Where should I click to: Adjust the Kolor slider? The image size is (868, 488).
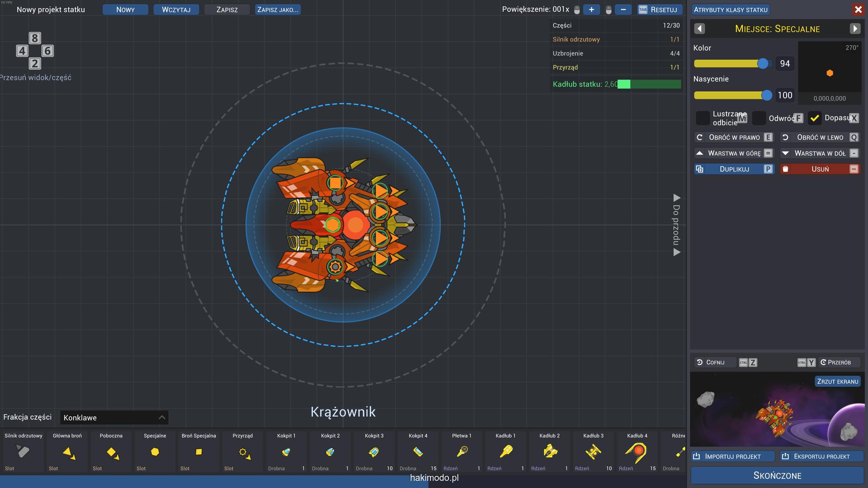click(x=763, y=64)
